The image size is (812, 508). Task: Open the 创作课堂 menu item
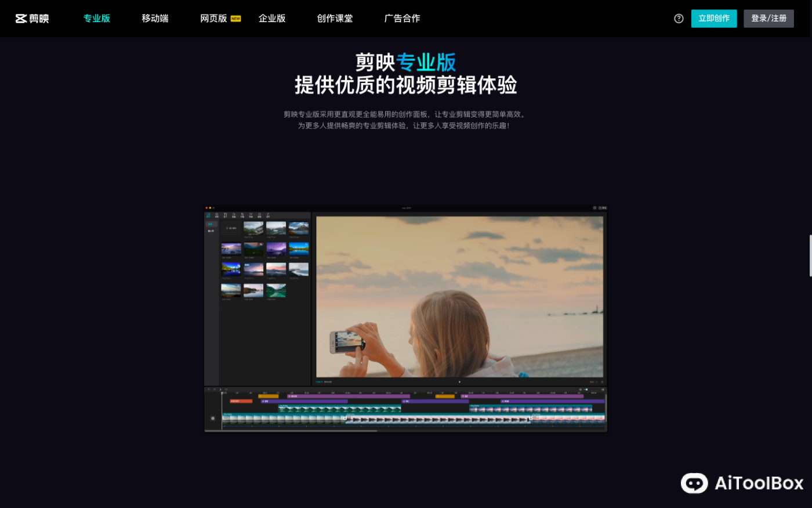(x=335, y=18)
